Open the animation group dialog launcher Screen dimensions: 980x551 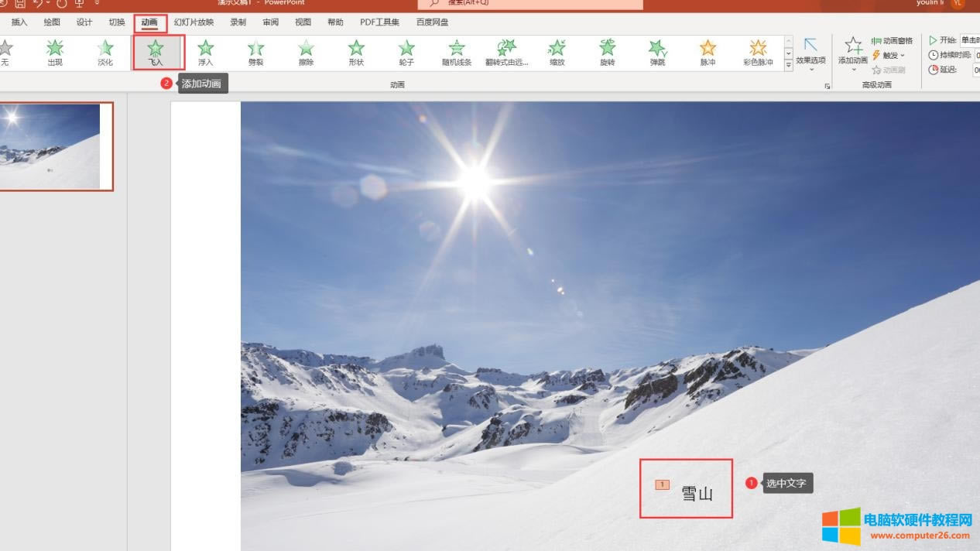pos(828,86)
